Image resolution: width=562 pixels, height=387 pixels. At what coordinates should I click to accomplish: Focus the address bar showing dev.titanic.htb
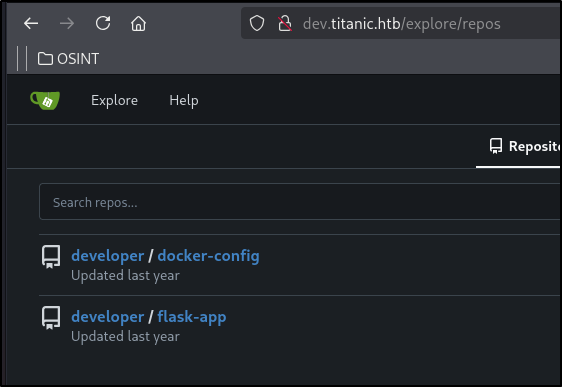401,24
